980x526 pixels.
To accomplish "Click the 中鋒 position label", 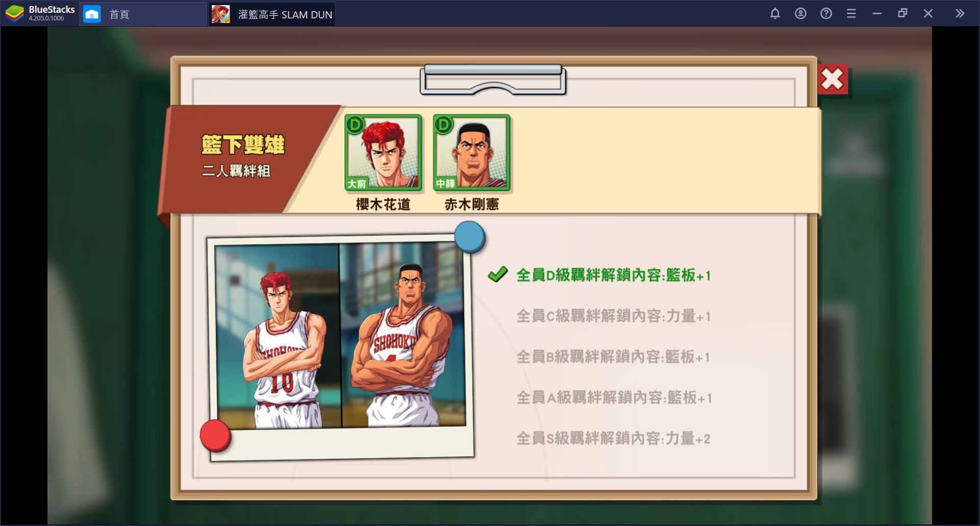I will coord(446,184).
